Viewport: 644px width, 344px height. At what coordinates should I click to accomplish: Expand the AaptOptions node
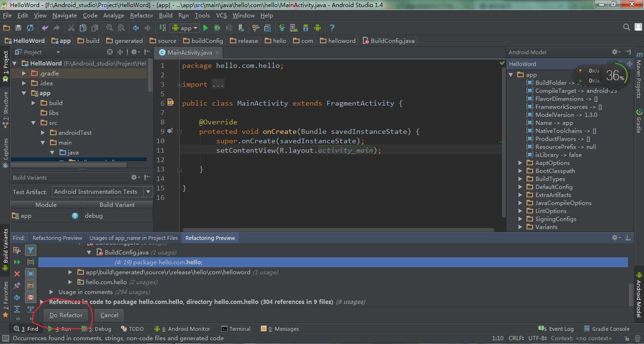[520, 163]
